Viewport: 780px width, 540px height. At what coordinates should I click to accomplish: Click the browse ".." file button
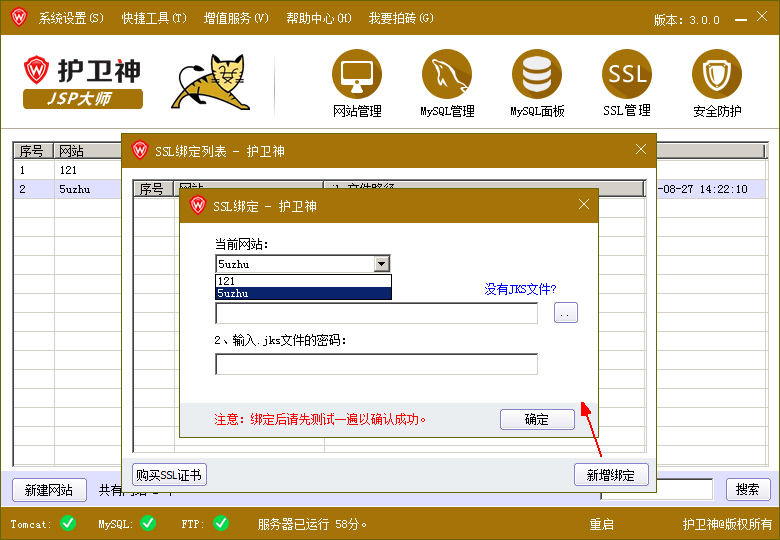(x=565, y=314)
